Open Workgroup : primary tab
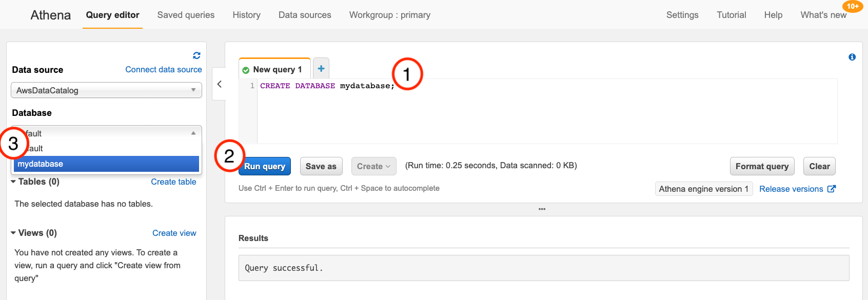 point(390,15)
